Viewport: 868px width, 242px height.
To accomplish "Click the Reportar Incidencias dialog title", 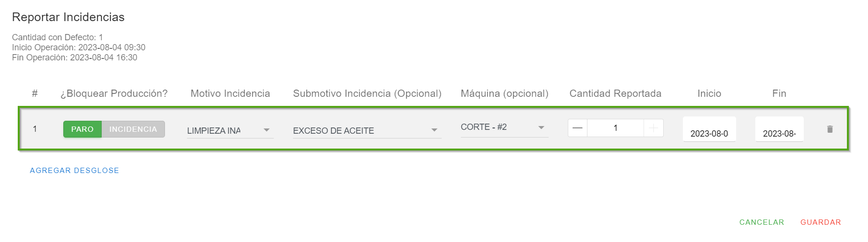I will point(68,17).
